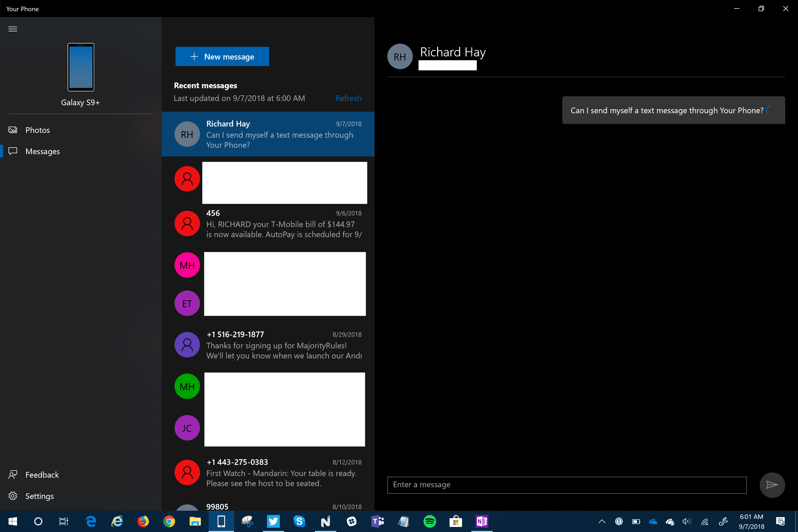Open the navigation hamburger menu
Screen dimensions: 798x532
[13, 29]
